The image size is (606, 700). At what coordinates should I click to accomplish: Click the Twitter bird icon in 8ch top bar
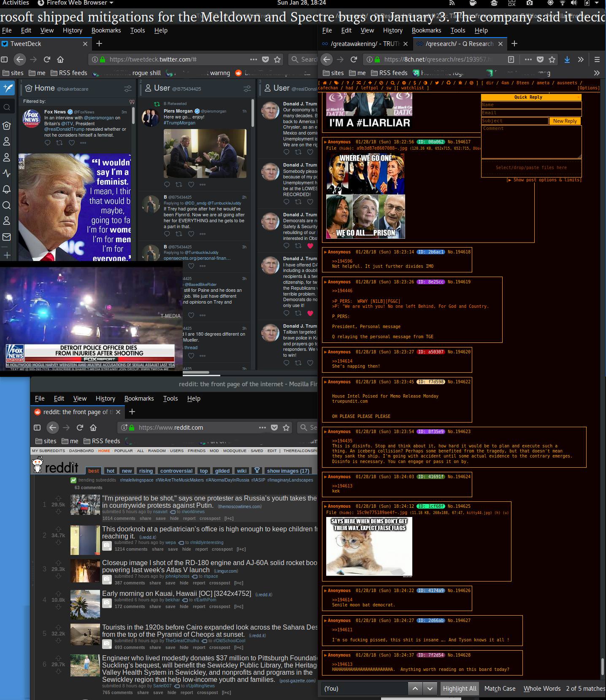436,83
